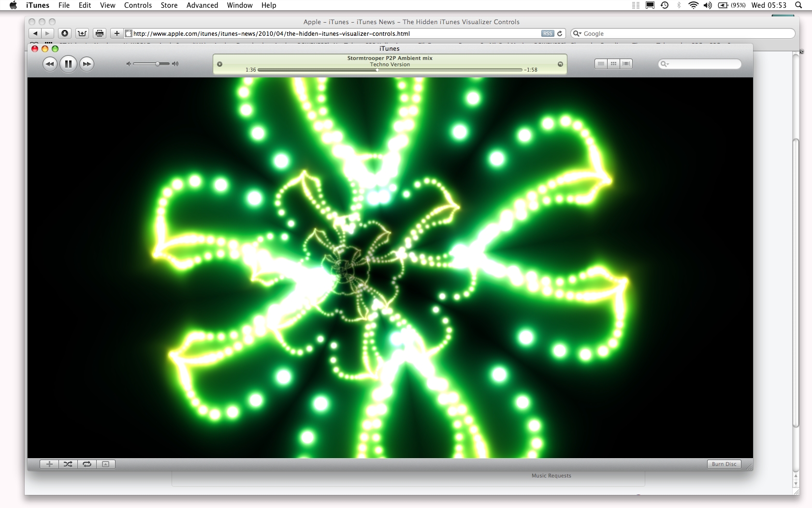Click the Apple favicon in the Safari address bar
The width and height of the screenshot is (812, 508).
coord(129,33)
